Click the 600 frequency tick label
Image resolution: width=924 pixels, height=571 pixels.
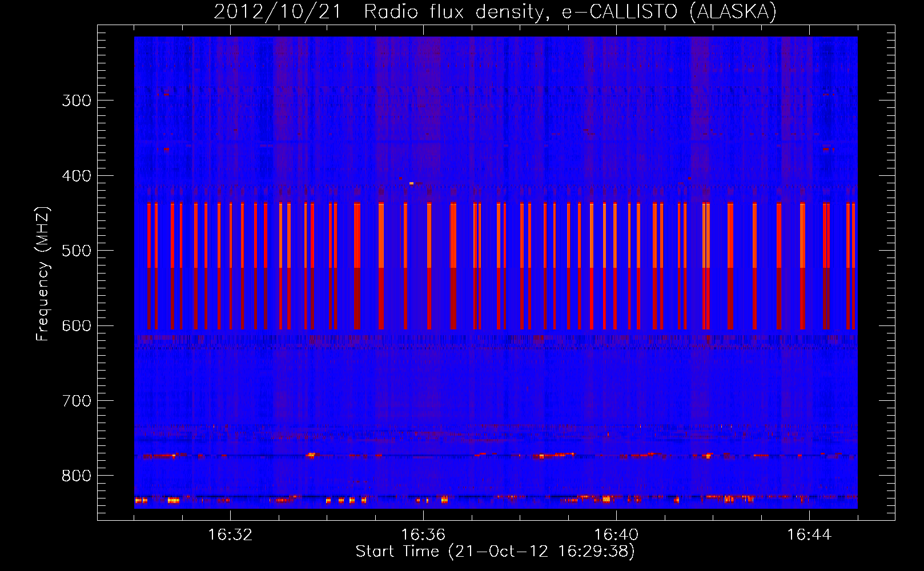(x=77, y=326)
